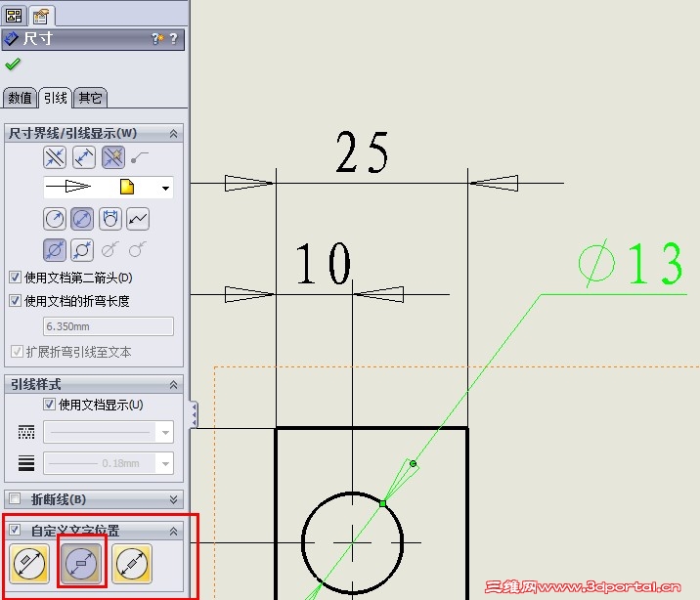
Task: Select the broken leader, horizontal text icon
Action: point(81,564)
